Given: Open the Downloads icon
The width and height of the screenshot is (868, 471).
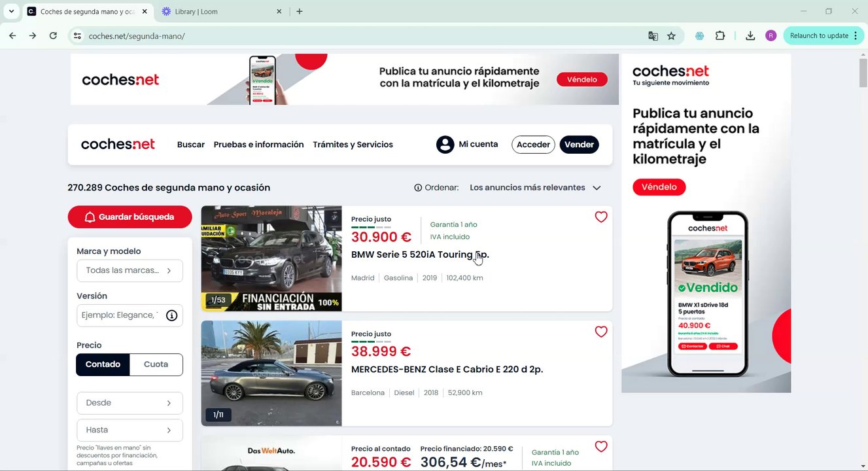Looking at the screenshot, I should tap(750, 36).
